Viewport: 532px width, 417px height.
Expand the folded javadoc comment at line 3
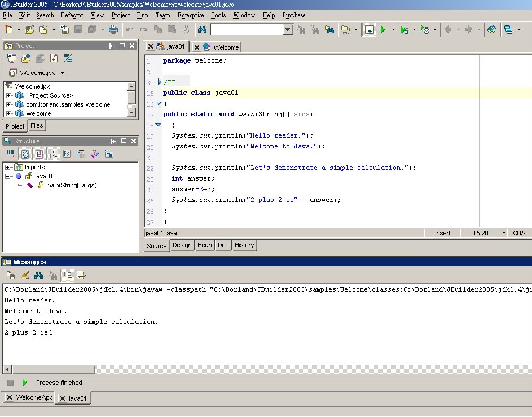(x=160, y=81)
